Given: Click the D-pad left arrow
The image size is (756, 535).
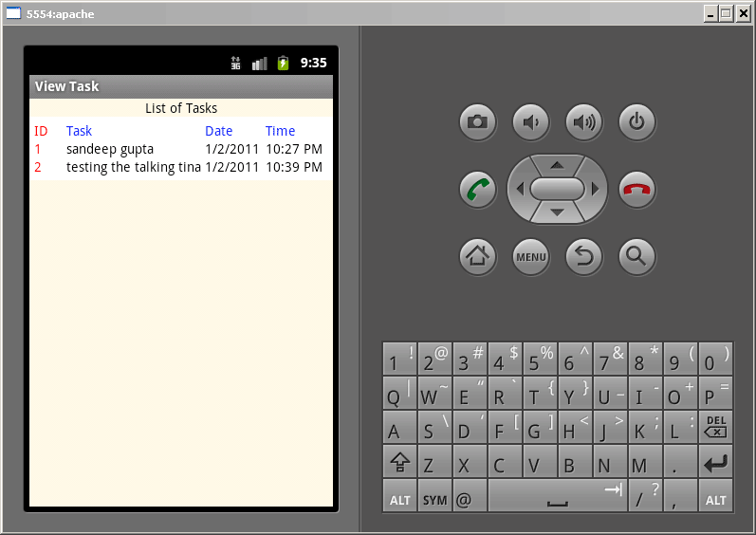Looking at the screenshot, I should click(x=519, y=189).
